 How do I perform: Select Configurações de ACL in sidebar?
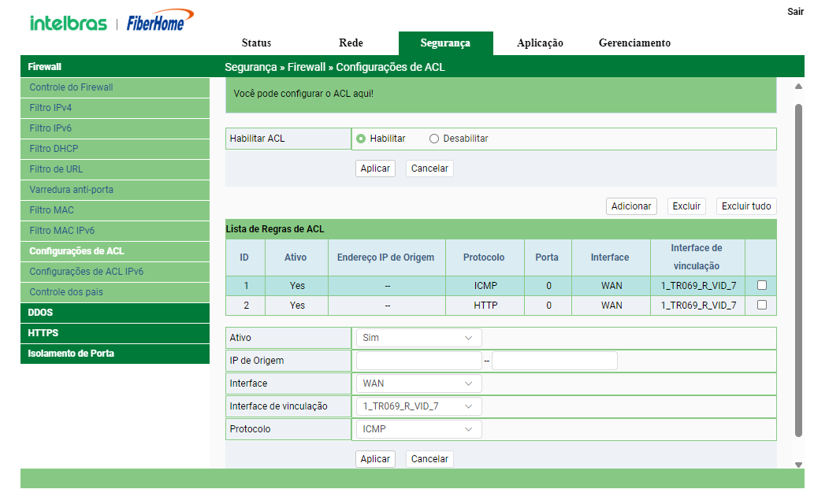point(115,251)
